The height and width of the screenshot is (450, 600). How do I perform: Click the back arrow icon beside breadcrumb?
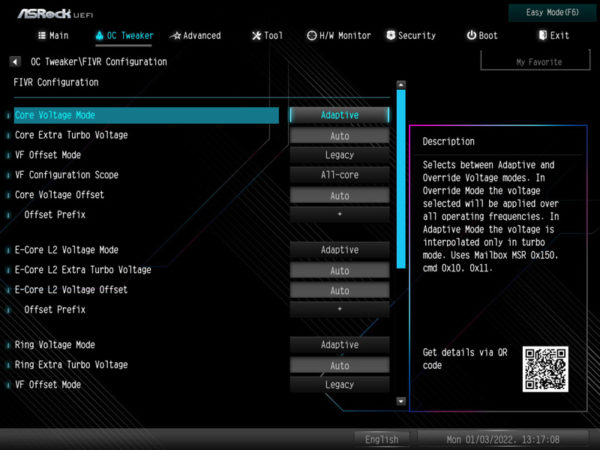click(16, 62)
